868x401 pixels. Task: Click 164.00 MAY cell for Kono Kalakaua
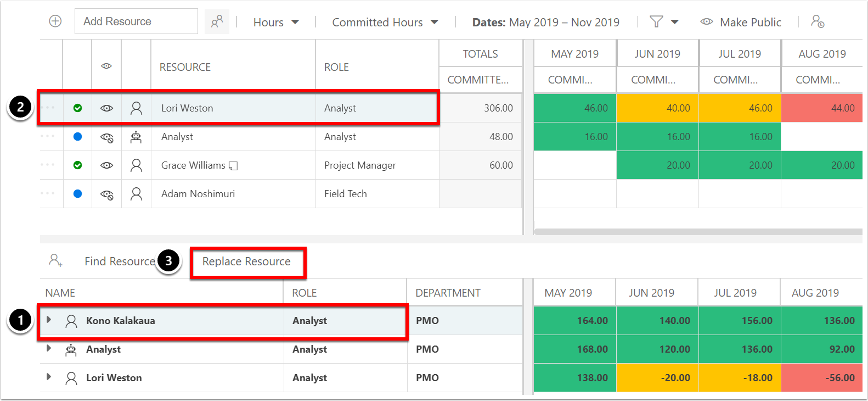point(574,321)
